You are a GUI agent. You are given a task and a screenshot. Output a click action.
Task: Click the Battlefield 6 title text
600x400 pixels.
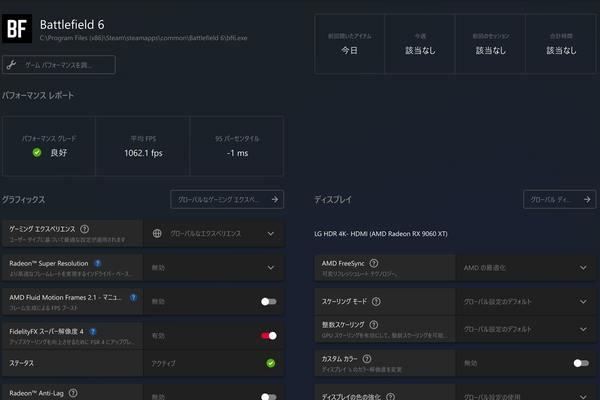72,25
